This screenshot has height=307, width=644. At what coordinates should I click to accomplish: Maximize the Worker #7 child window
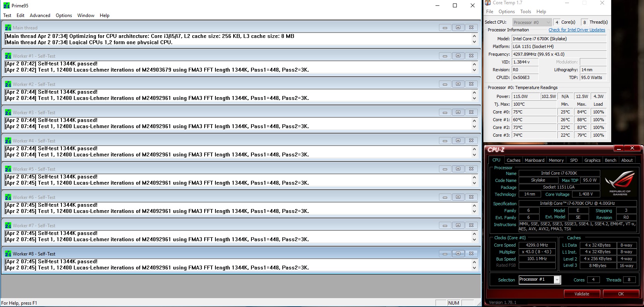coord(458,225)
